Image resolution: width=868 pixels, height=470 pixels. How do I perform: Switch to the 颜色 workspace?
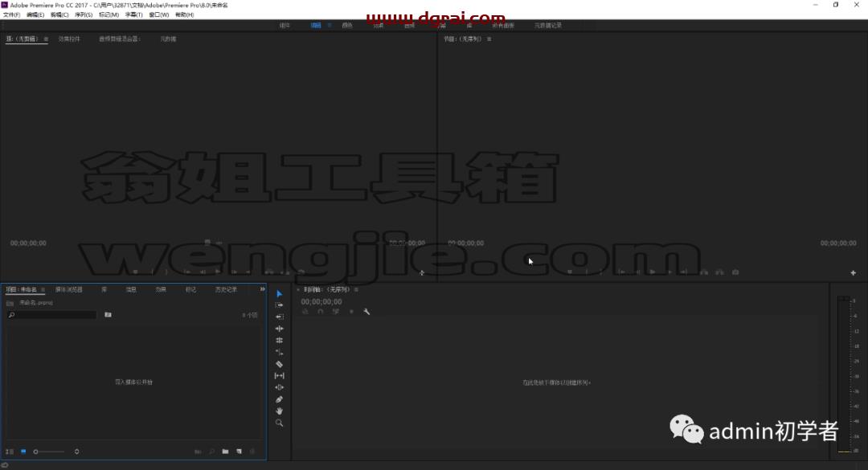(x=347, y=26)
